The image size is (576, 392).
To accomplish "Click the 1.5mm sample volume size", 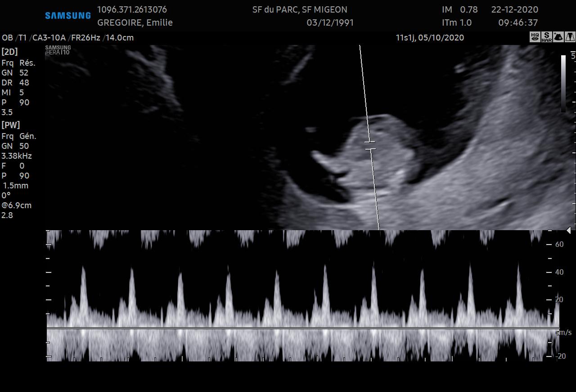I will [16, 186].
